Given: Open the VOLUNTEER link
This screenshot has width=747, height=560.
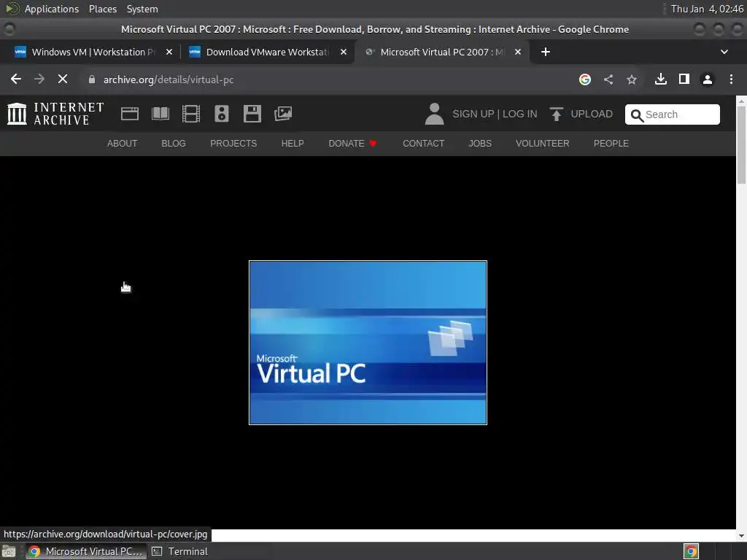Looking at the screenshot, I should tap(542, 144).
